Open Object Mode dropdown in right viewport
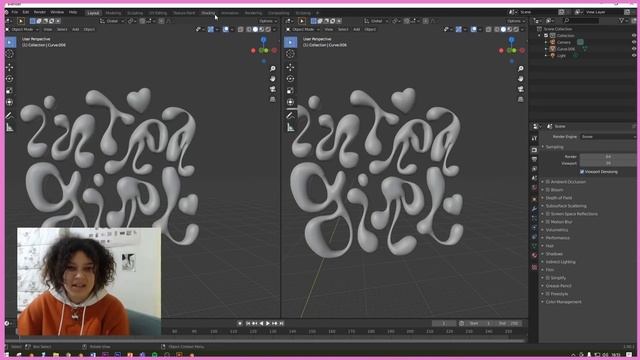 point(303,29)
